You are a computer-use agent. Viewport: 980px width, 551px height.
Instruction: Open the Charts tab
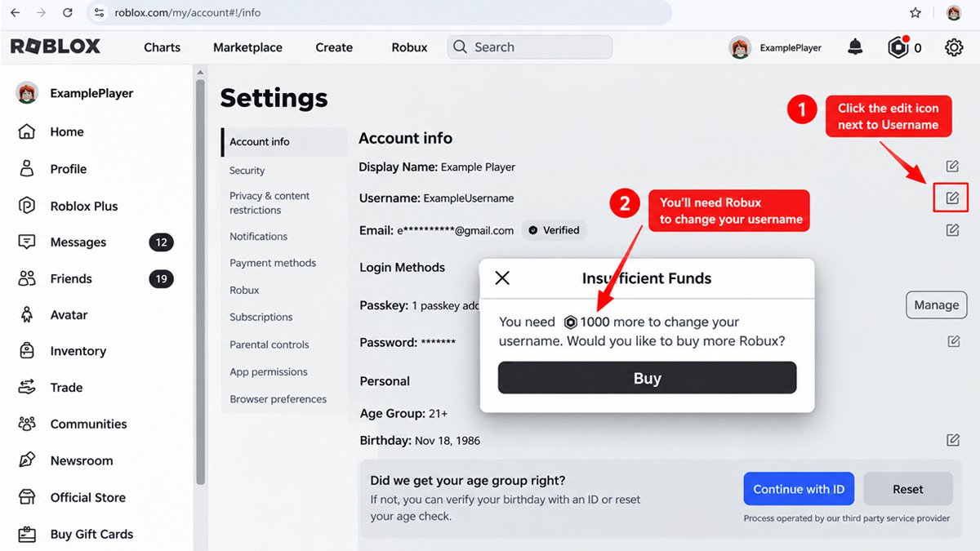click(162, 47)
